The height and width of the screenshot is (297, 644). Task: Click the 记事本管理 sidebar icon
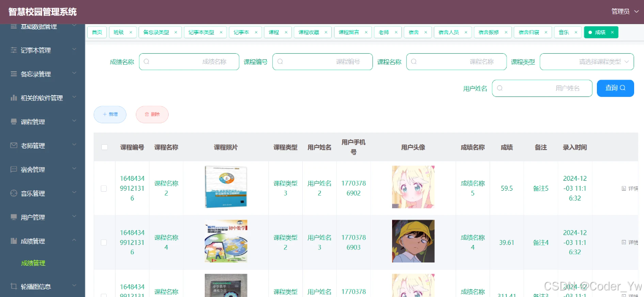14,50
